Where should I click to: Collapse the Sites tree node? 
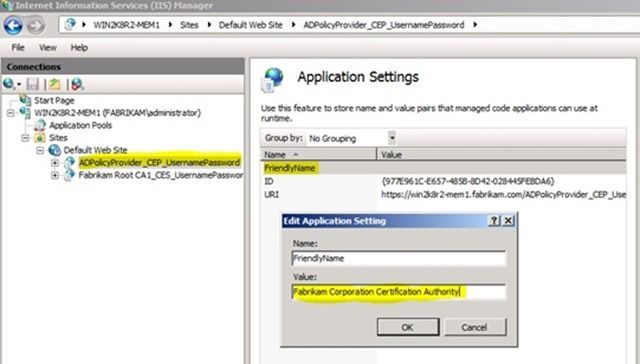pos(25,138)
